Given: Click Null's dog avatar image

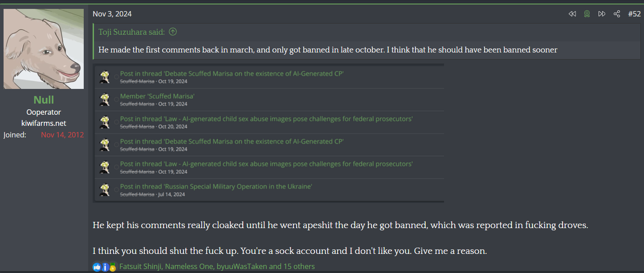Looking at the screenshot, I should (x=44, y=49).
